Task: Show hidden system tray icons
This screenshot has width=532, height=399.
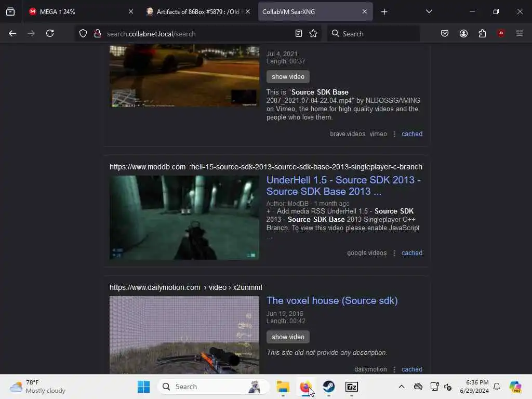Action: click(x=402, y=387)
